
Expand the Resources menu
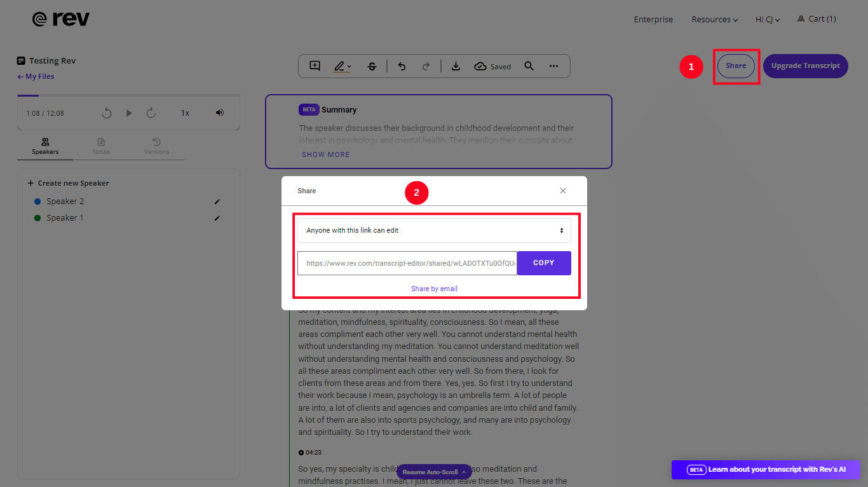click(x=714, y=20)
